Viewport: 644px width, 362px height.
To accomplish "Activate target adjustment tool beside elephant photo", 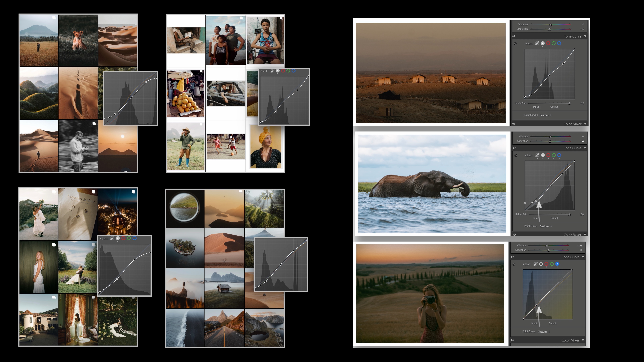I will [516, 155].
